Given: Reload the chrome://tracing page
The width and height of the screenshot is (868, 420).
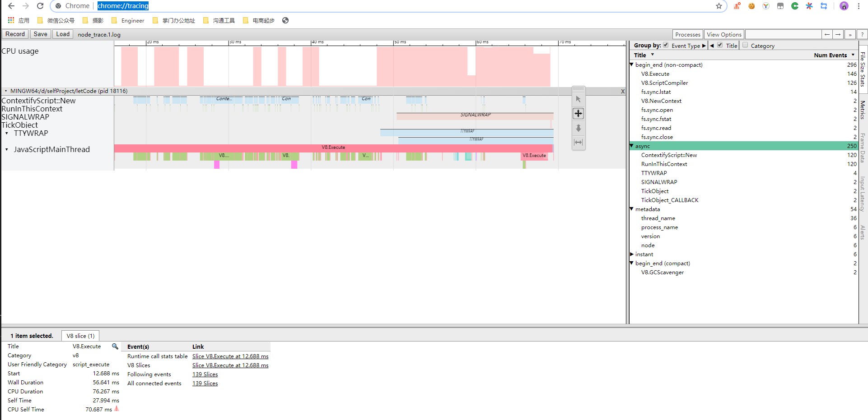Looking at the screenshot, I should point(40,6).
